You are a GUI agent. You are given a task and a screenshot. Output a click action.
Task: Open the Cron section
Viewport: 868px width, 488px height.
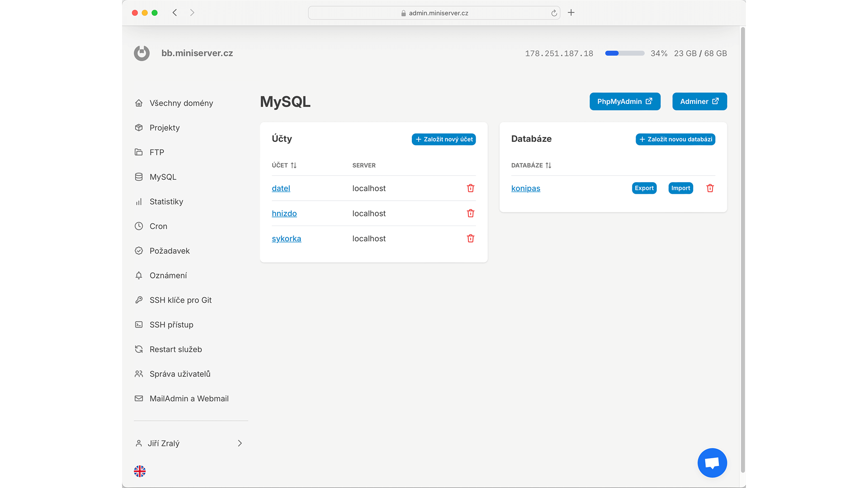click(x=158, y=226)
